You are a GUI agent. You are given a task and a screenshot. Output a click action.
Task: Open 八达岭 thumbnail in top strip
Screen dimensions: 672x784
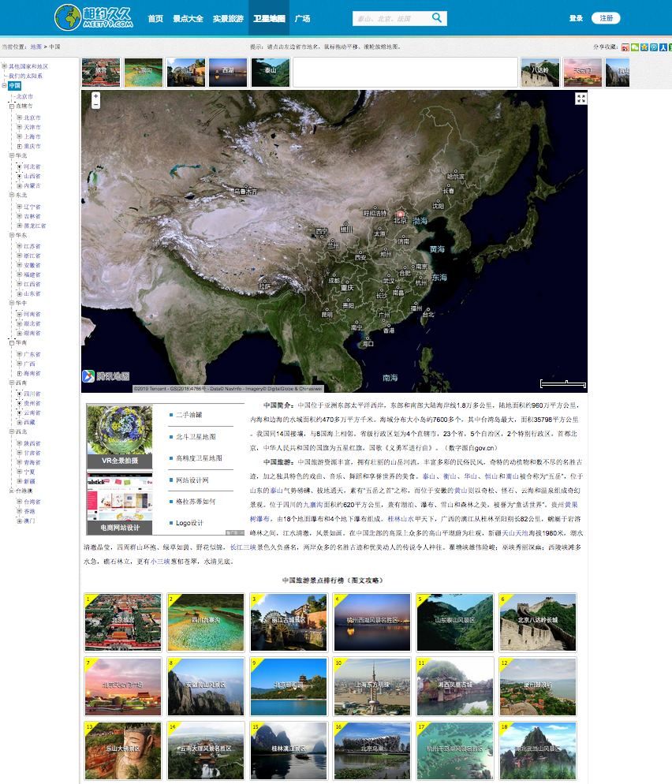(x=540, y=73)
